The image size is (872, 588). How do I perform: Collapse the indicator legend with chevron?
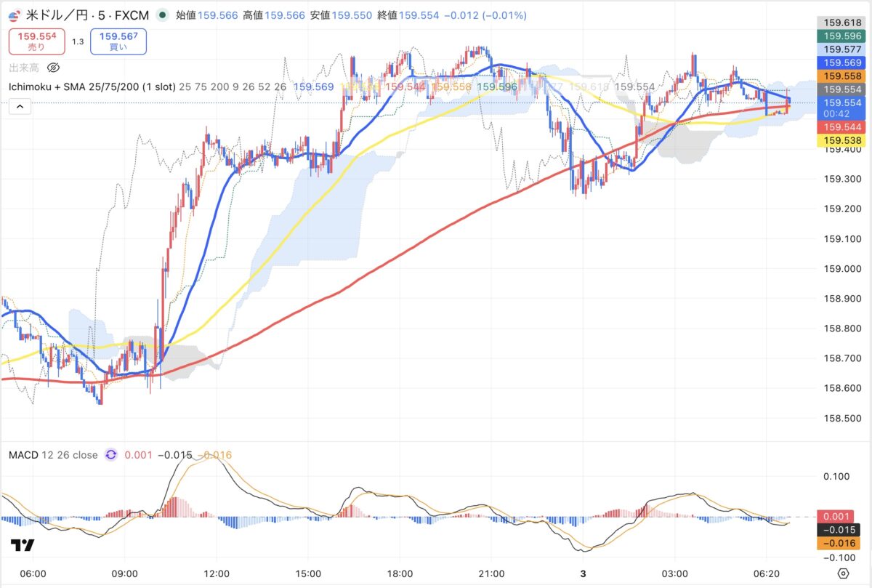pos(20,108)
